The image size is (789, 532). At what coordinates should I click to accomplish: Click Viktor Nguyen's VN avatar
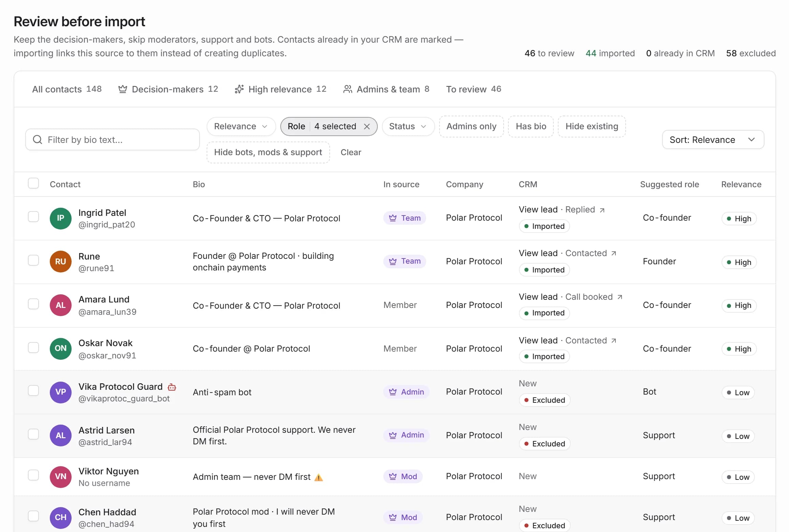(x=61, y=477)
